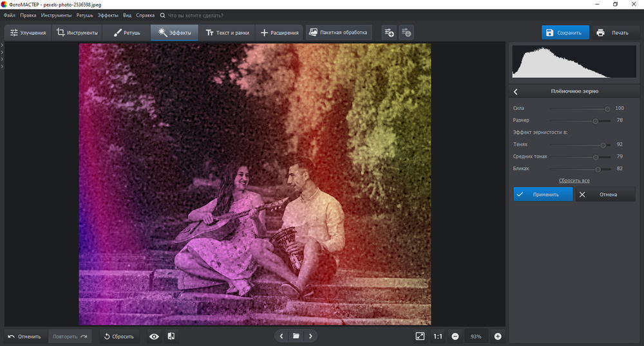Screen dimensions: 644x346
Task: Open the Инструменты menu in menu bar
Action: click(x=56, y=15)
